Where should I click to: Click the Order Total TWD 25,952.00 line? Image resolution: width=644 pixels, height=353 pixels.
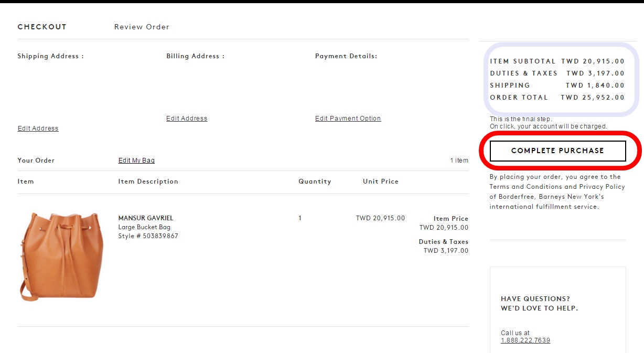pyautogui.click(x=557, y=98)
